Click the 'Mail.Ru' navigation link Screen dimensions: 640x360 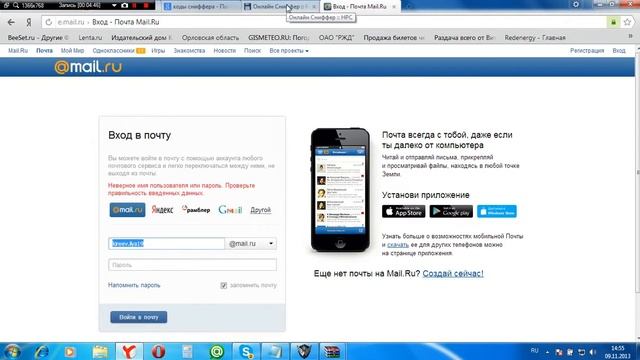pos(18,51)
